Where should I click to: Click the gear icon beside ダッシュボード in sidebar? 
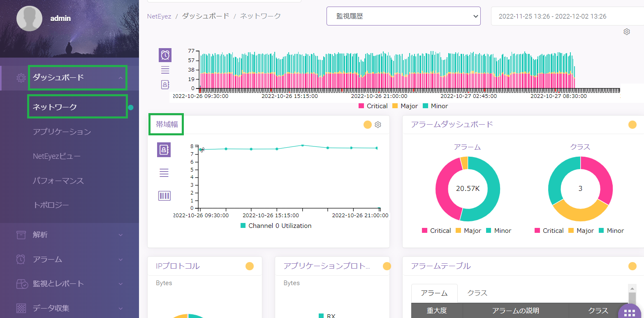21,78
